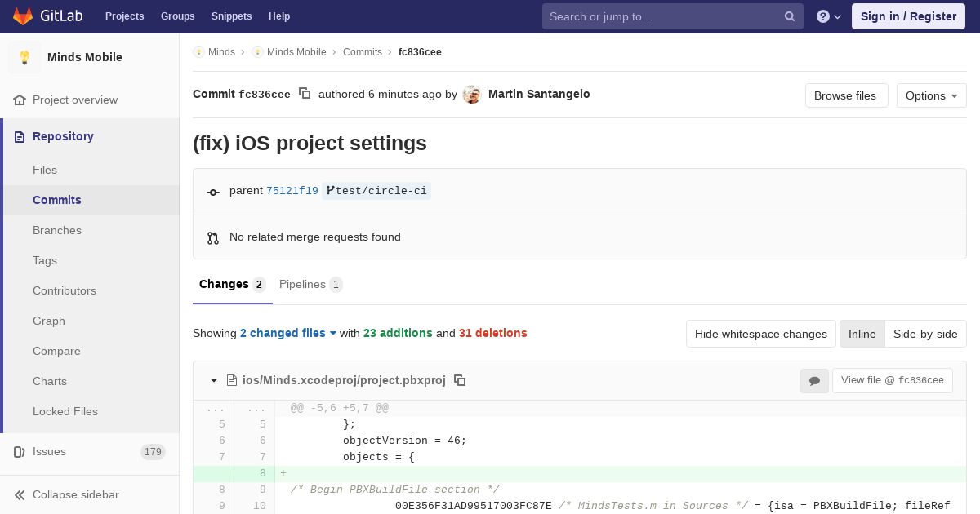
Task: Open parent commit 75121f19 link
Action: click(292, 191)
